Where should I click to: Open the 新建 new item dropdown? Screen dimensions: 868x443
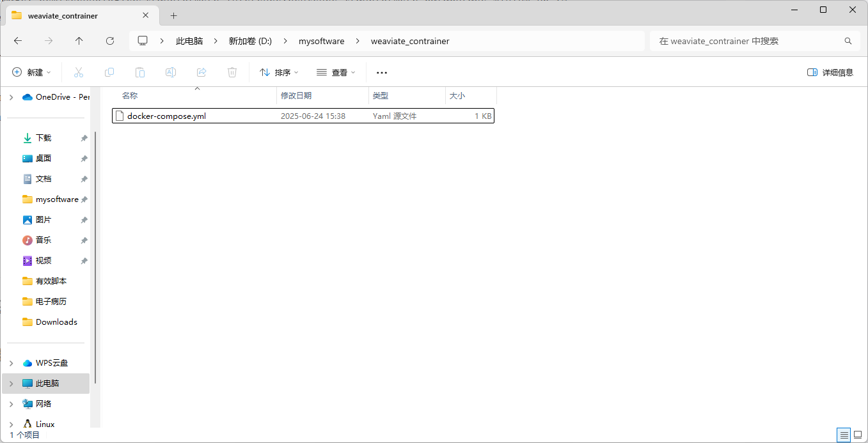(30, 72)
